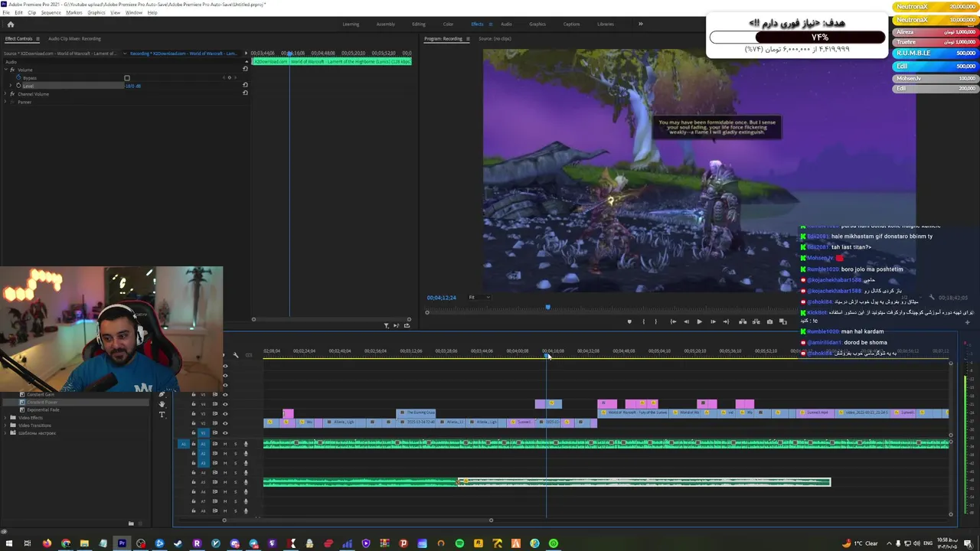
Task: Select the Pen tool in tools panel
Action: 162,394
